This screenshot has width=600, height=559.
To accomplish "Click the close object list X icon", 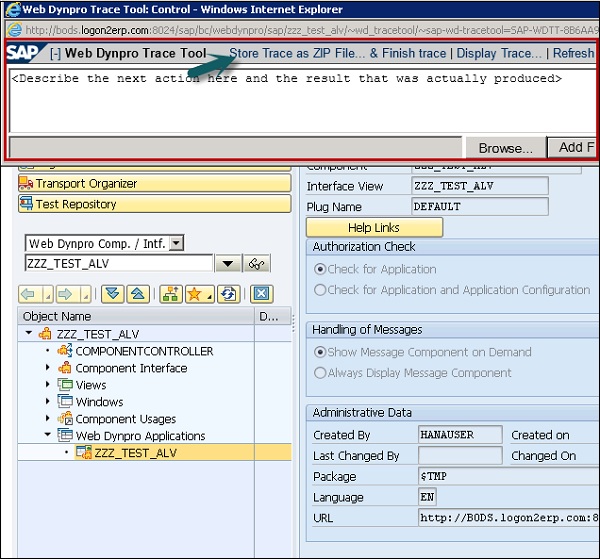I will click(260, 294).
